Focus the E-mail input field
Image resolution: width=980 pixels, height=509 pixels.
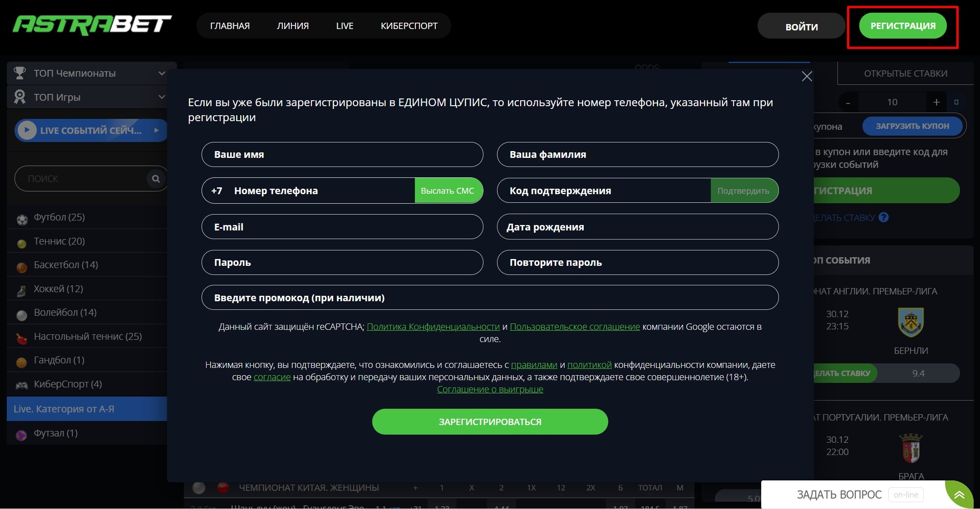coord(342,227)
